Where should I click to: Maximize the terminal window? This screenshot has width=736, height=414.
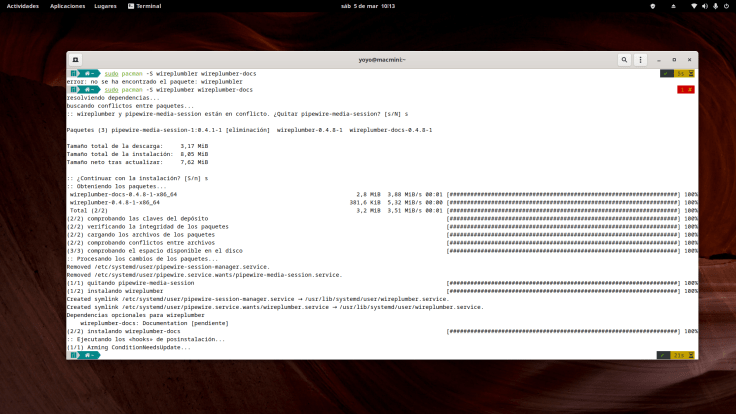673,60
